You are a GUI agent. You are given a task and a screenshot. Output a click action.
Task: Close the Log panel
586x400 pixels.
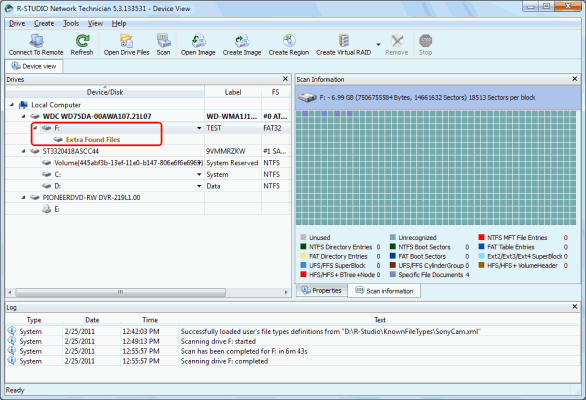click(x=575, y=307)
